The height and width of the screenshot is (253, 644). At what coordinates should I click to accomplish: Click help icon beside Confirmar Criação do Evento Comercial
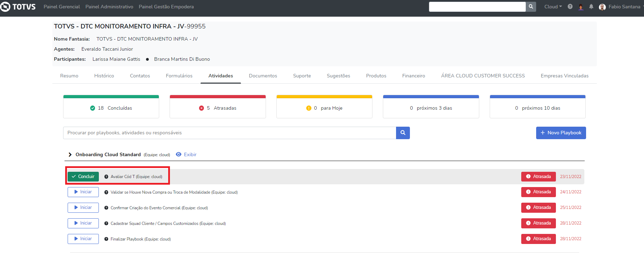(x=106, y=208)
